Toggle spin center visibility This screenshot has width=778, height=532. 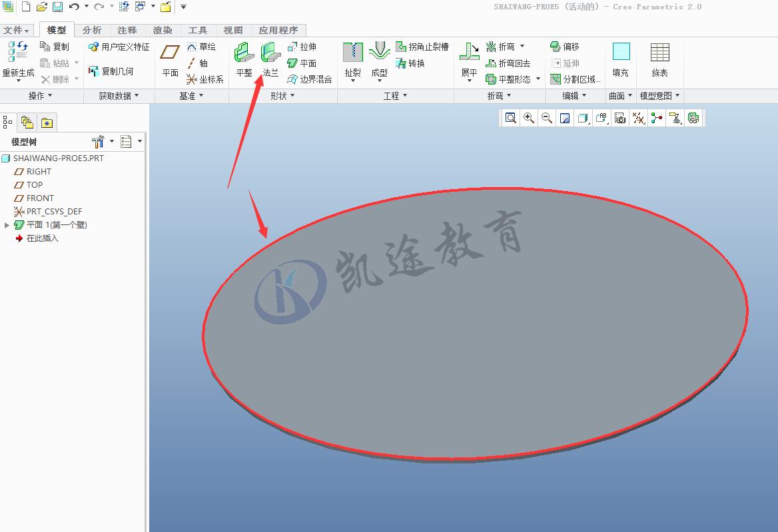tap(655, 118)
